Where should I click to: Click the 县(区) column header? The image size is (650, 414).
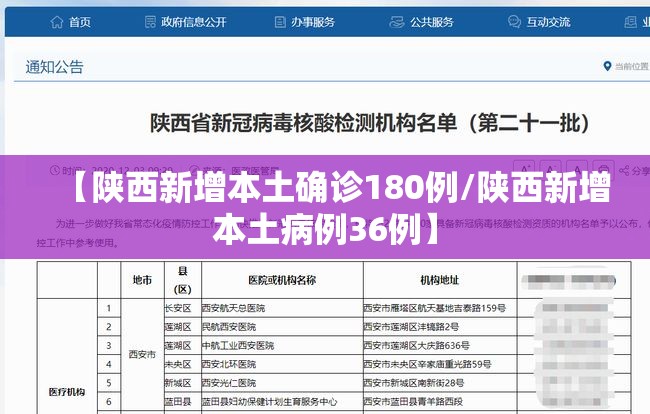click(182, 280)
